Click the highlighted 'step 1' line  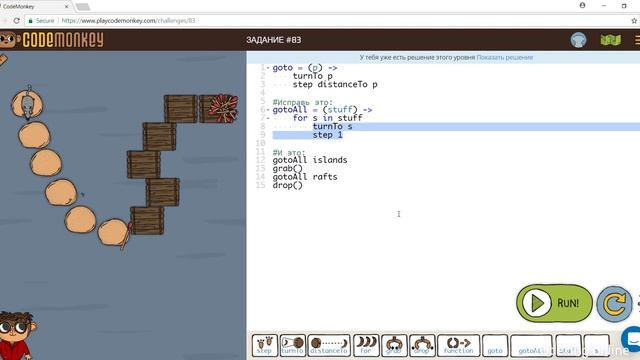327,135
